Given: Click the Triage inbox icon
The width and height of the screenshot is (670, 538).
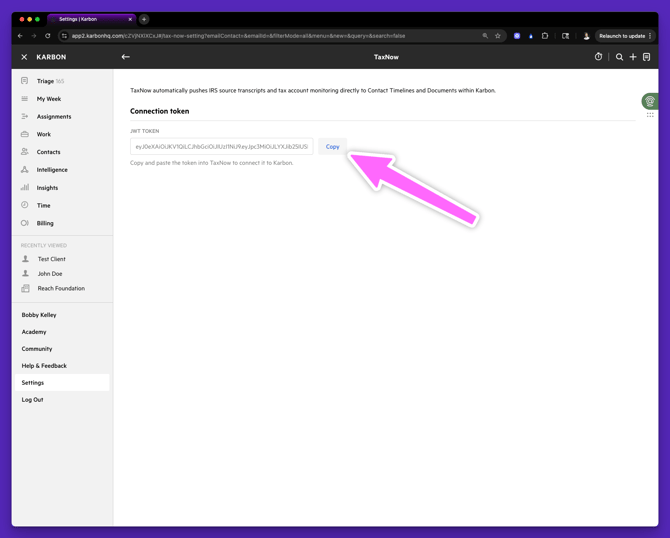Looking at the screenshot, I should pos(25,81).
